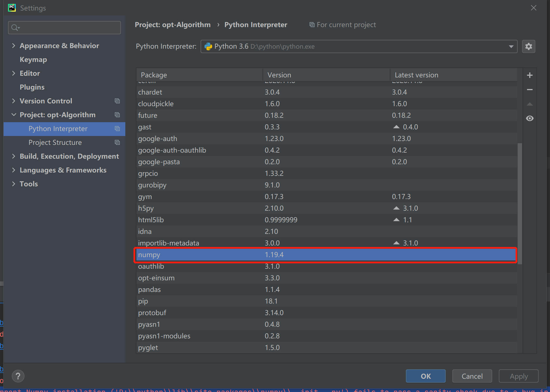The image size is (550, 392).
Task: Open the Project Structure settings page
Action: (x=55, y=142)
